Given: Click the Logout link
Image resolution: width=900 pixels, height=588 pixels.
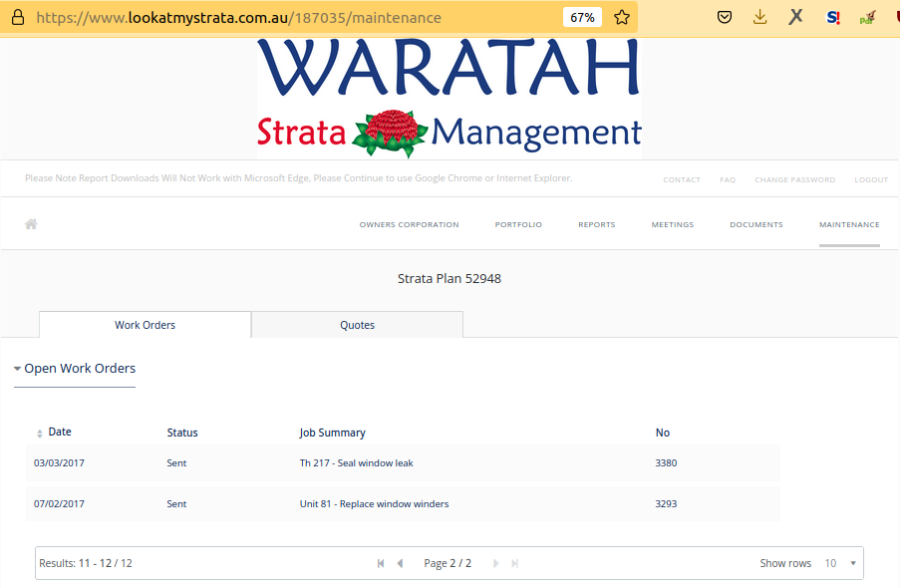Looking at the screenshot, I should 870,180.
